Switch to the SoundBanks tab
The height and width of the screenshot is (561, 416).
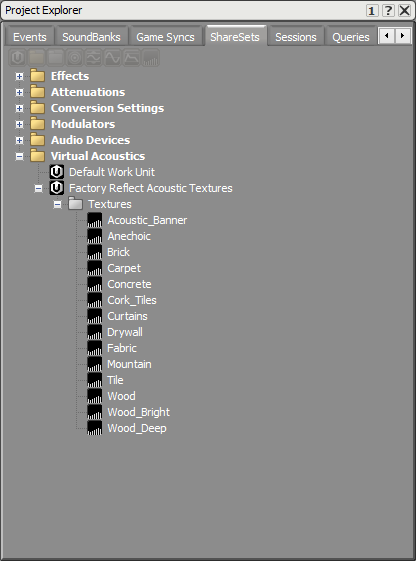tap(91, 37)
